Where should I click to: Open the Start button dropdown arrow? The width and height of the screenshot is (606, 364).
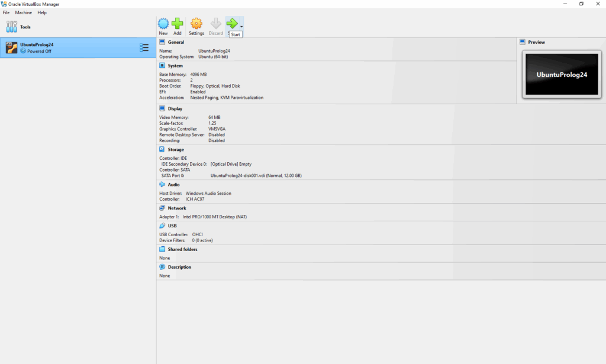[x=241, y=27]
